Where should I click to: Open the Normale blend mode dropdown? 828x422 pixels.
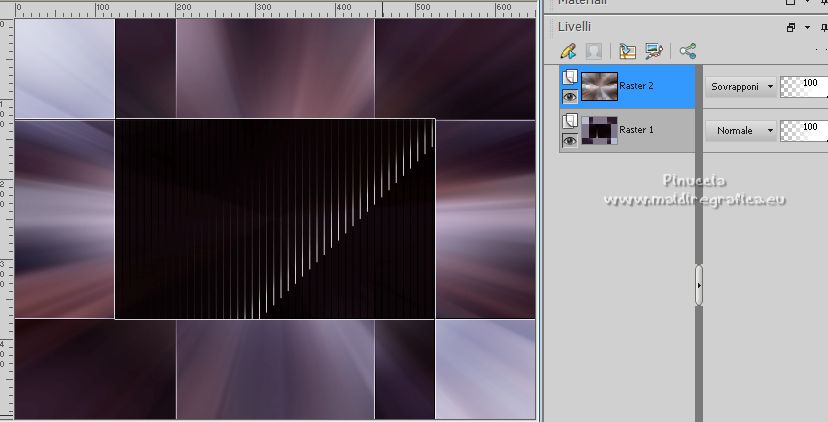click(x=741, y=130)
